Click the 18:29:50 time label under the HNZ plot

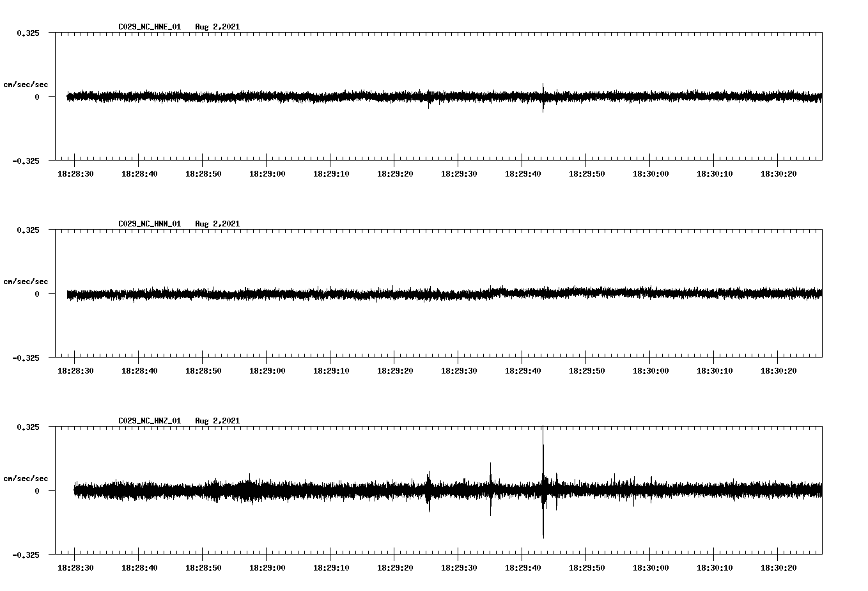pos(587,568)
